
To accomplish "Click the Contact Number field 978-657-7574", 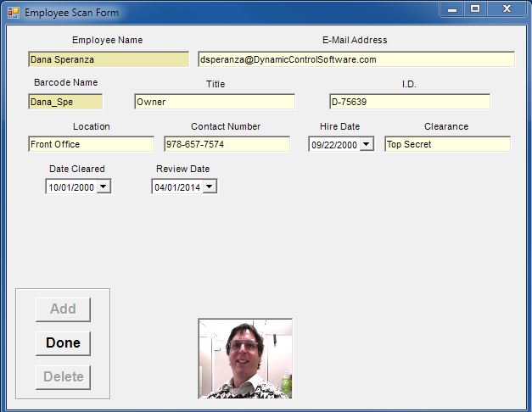I will click(x=227, y=144).
